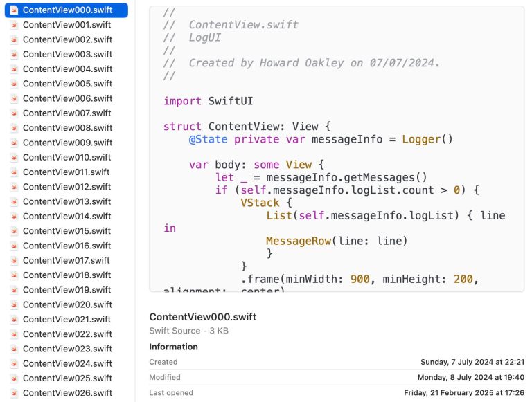
Task: Click the Swift icon beside ContentView007.swift
Action: point(14,113)
